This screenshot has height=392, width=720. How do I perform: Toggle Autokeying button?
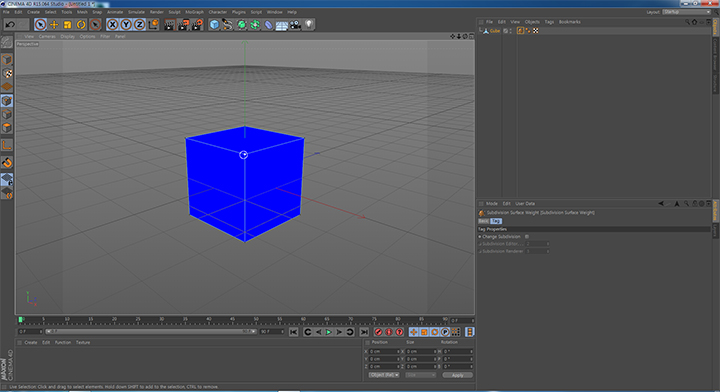388,332
